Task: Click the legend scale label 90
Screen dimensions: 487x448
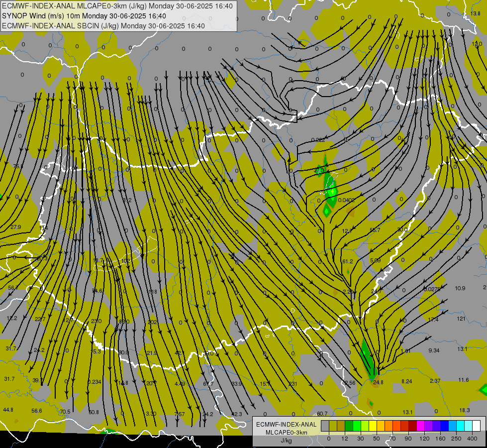Action: [x=408, y=439]
